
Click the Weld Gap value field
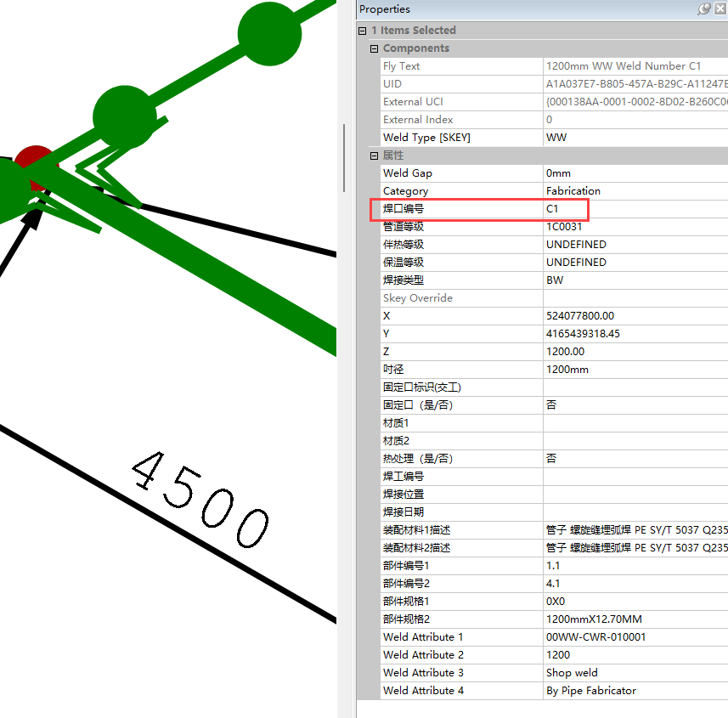(x=635, y=173)
